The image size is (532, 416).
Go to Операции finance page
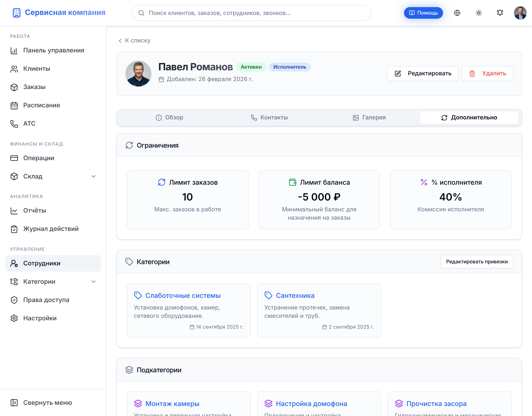[53, 158]
